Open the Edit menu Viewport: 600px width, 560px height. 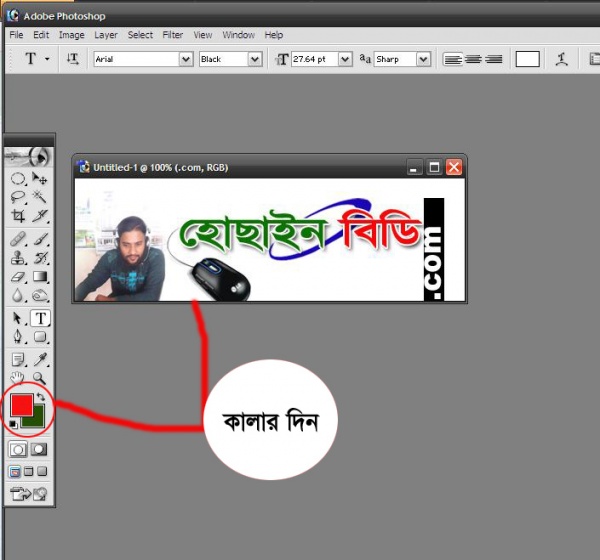coord(41,35)
